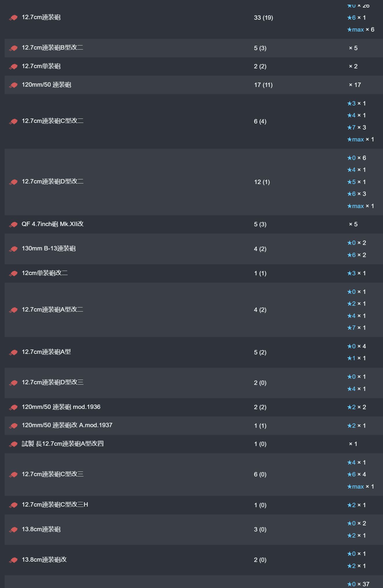The height and width of the screenshot is (588, 383).
Task: Select the 12.7cm連装砲C型改二 equipment name
Action: [53, 121]
